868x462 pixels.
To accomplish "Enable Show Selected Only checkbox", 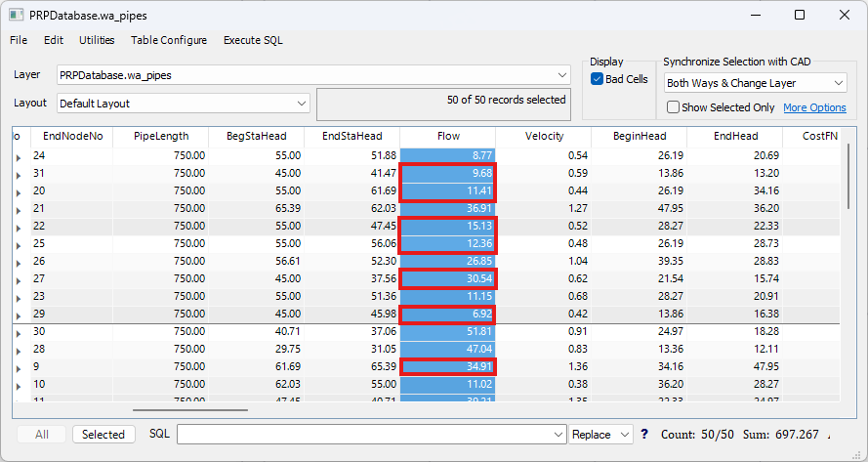I will tap(673, 107).
